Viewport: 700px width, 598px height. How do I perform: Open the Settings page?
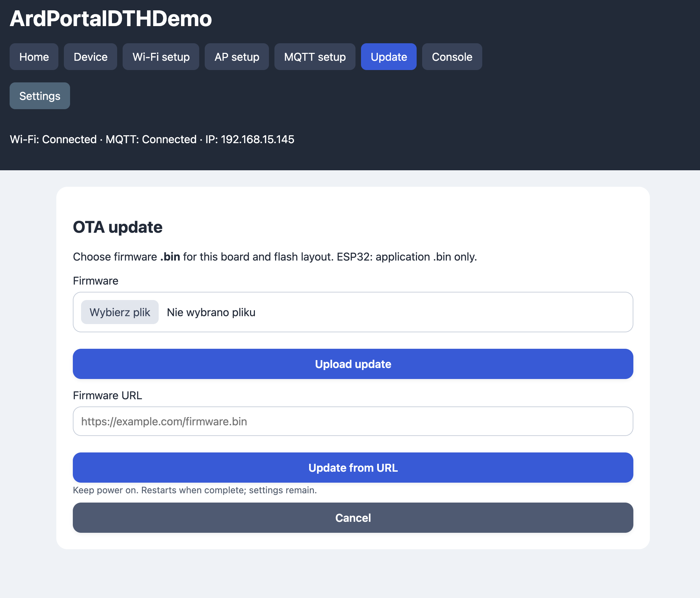40,96
